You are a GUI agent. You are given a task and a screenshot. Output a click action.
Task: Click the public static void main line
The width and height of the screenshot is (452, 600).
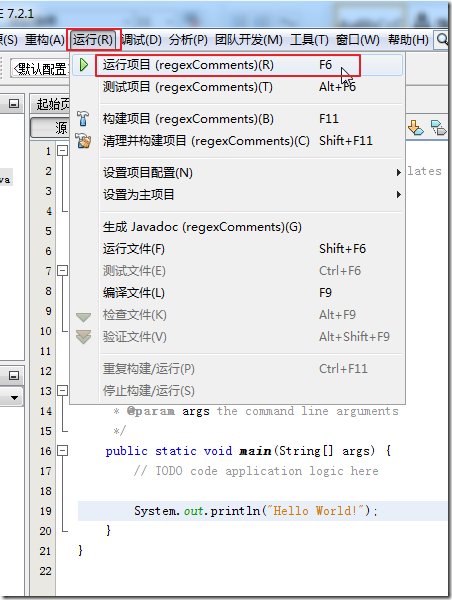[x=248, y=451]
